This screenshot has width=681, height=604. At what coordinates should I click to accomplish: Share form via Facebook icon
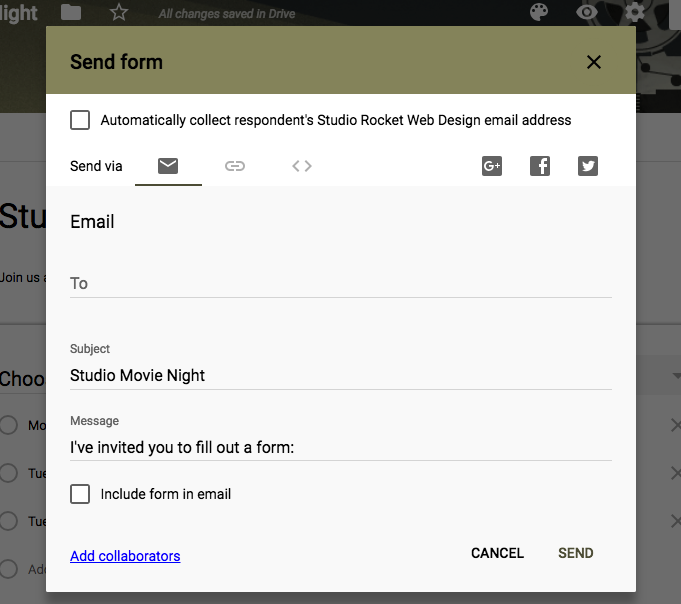tap(540, 166)
